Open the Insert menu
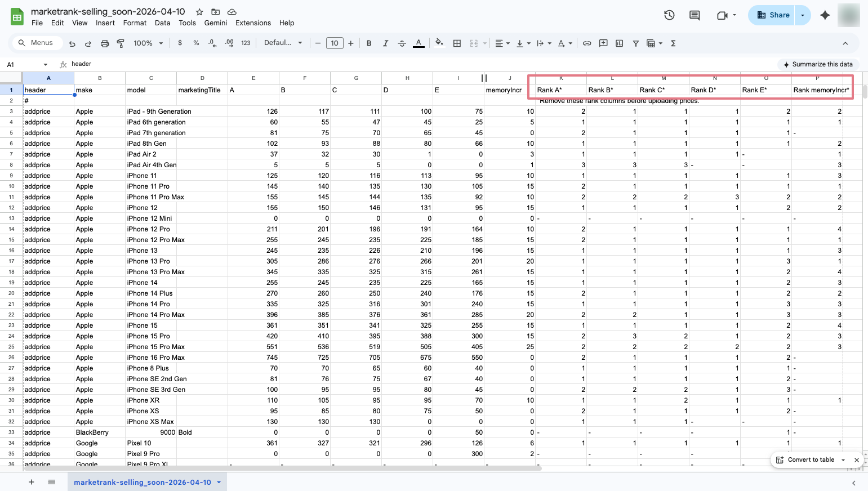 pyautogui.click(x=105, y=23)
